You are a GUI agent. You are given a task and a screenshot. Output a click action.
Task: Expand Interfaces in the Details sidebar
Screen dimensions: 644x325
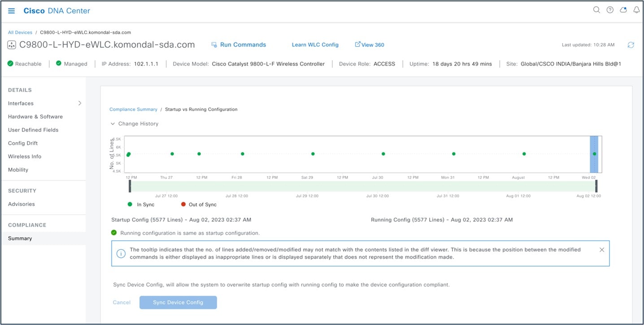[80, 103]
